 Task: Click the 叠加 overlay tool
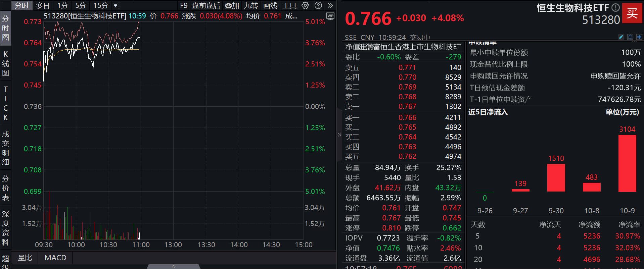(232, 5)
